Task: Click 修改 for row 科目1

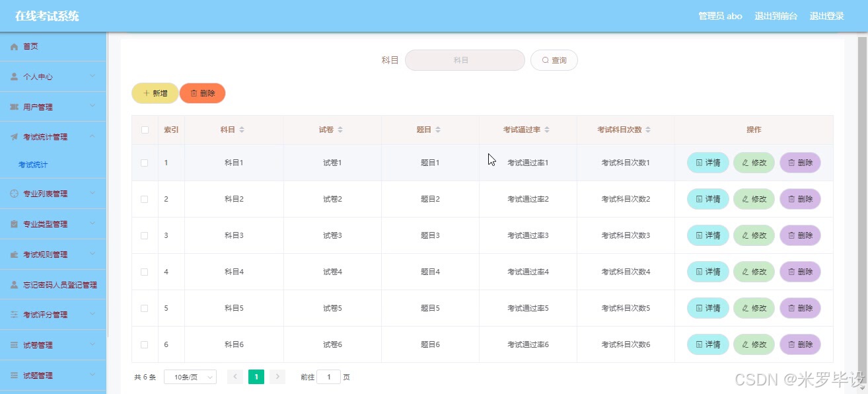Action: [x=754, y=163]
